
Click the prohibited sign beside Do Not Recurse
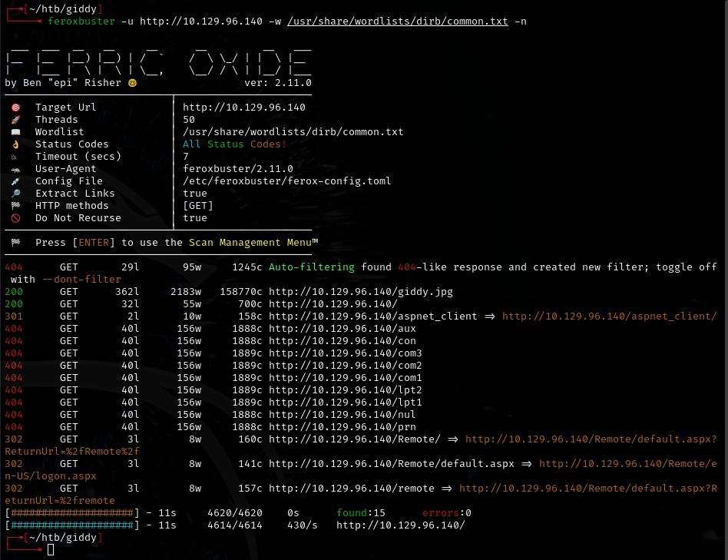coord(15,218)
